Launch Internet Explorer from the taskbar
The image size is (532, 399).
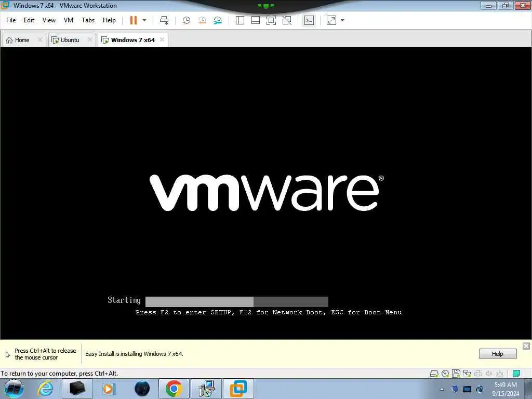tap(46, 389)
